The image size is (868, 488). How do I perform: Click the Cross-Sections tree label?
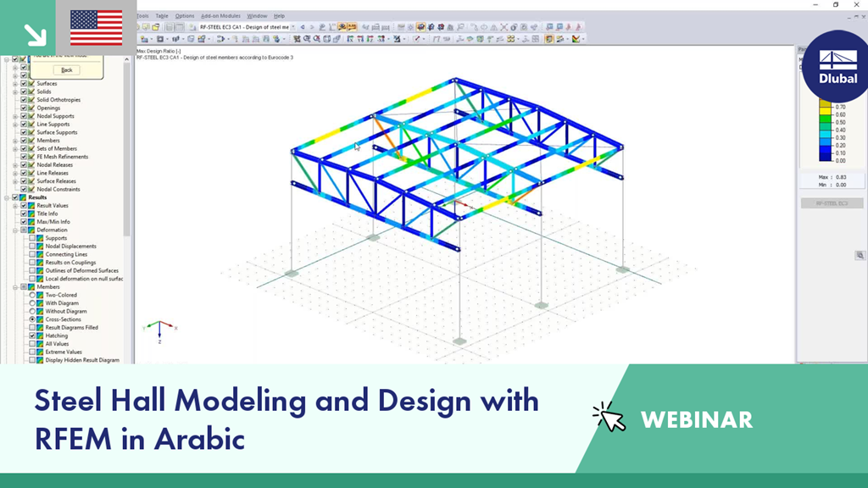[63, 319]
